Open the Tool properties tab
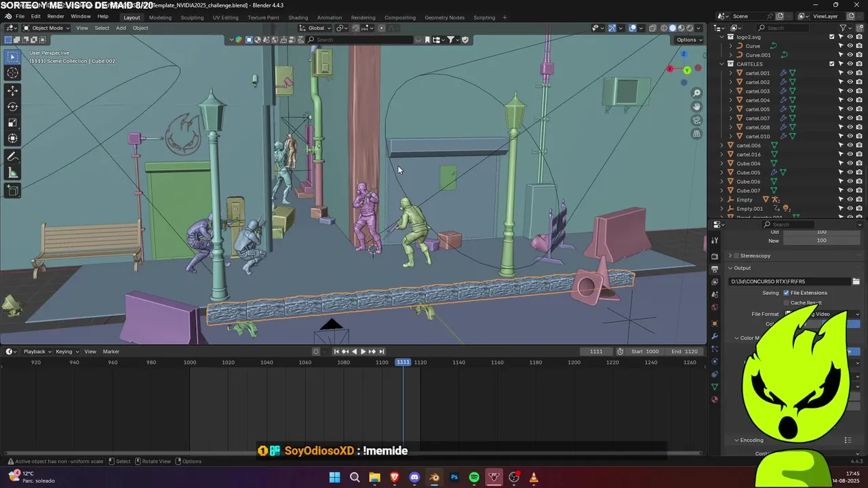 715,241
